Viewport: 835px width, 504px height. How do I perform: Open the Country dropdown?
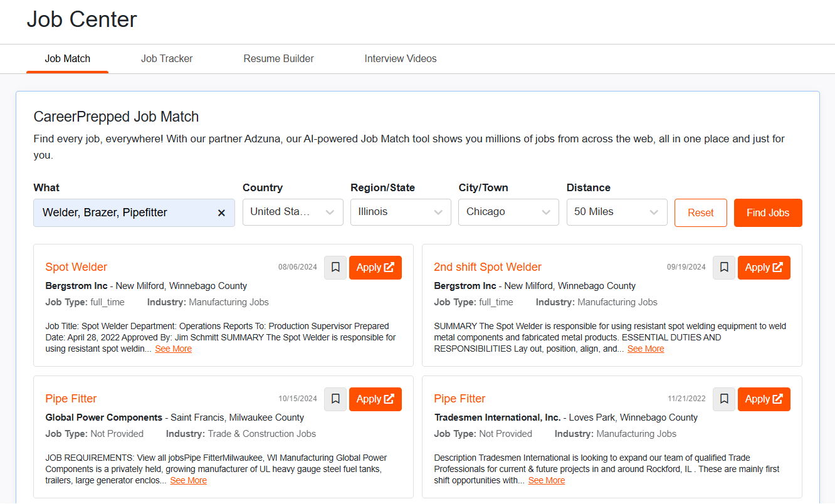click(x=293, y=212)
